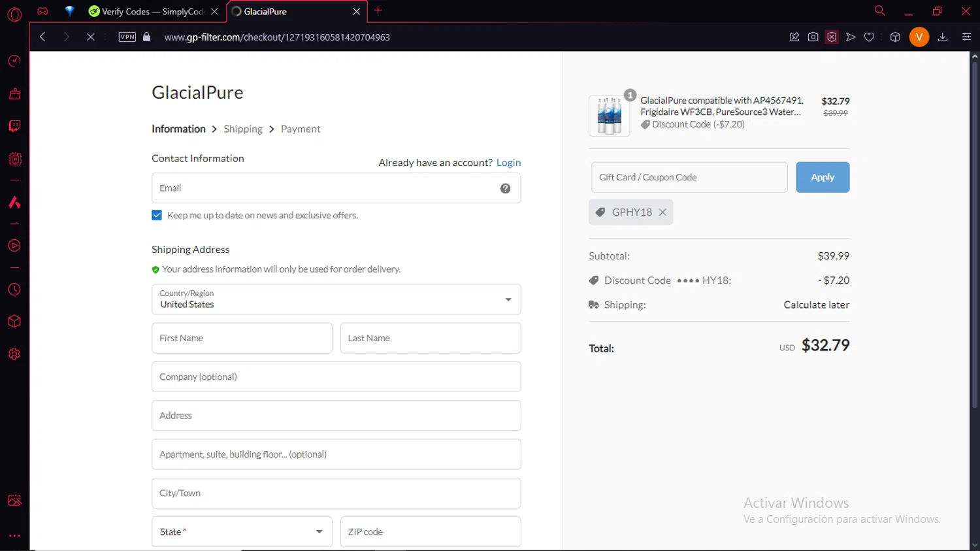Screen dimensions: 980x551
Task: Close the Verify Codes tab
Action: coord(214,11)
